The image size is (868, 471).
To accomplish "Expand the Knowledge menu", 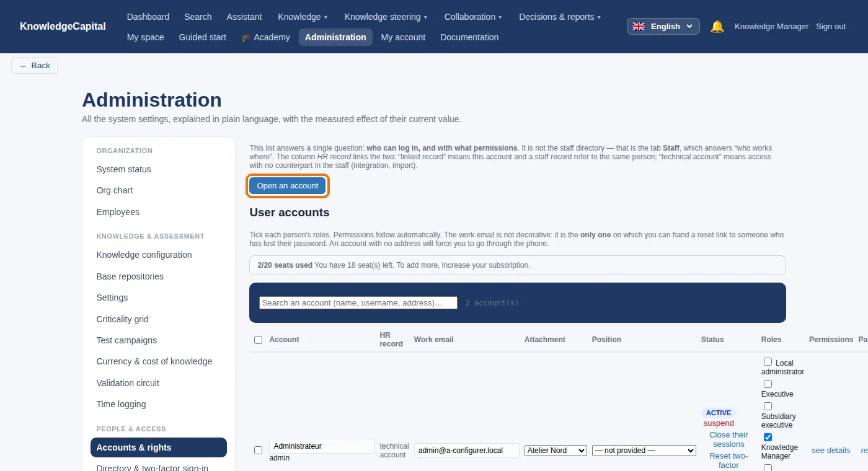I will tap(303, 17).
